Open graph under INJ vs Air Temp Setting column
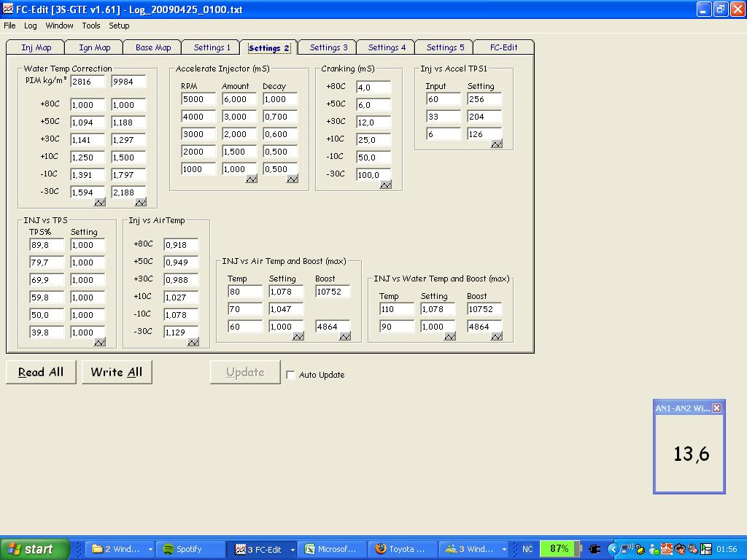 coord(298,336)
